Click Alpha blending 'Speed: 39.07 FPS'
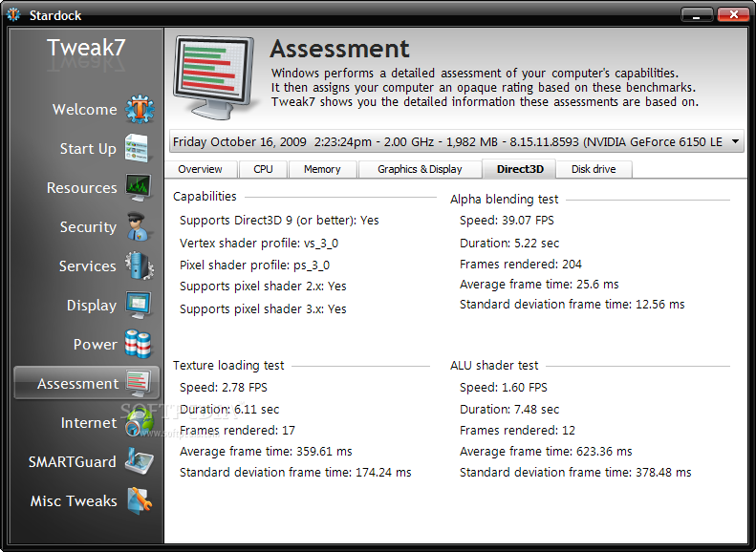This screenshot has width=756, height=552. 507,220
